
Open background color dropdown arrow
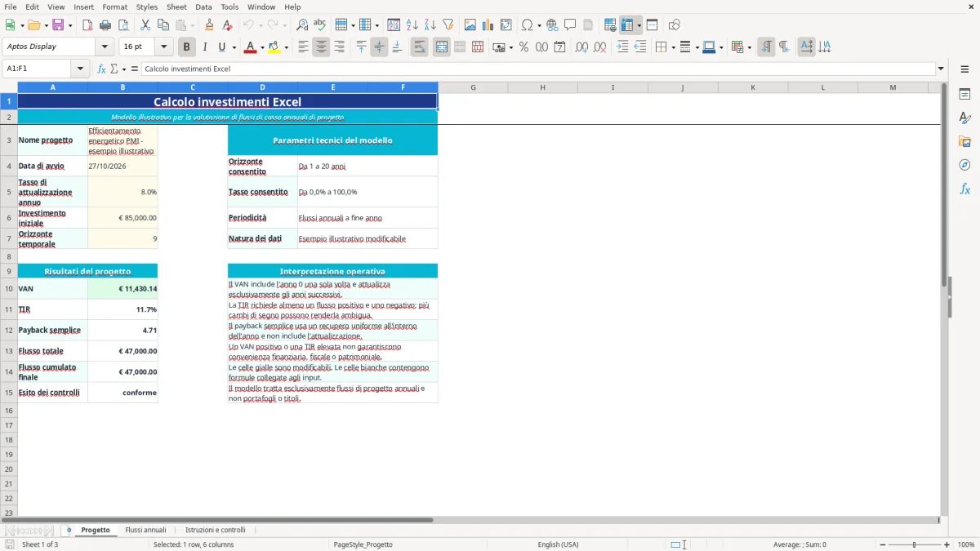tap(287, 47)
